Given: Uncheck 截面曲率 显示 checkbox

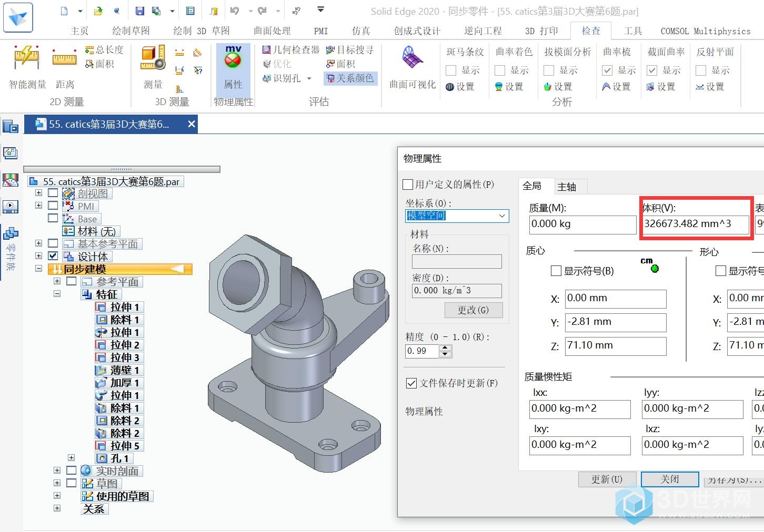Looking at the screenshot, I should click(652, 70).
